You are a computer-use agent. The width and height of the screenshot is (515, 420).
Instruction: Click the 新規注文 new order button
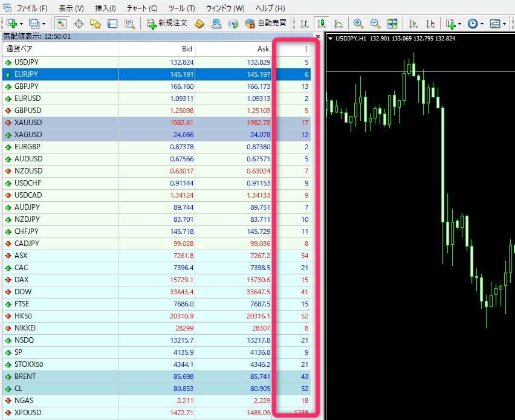(167, 24)
